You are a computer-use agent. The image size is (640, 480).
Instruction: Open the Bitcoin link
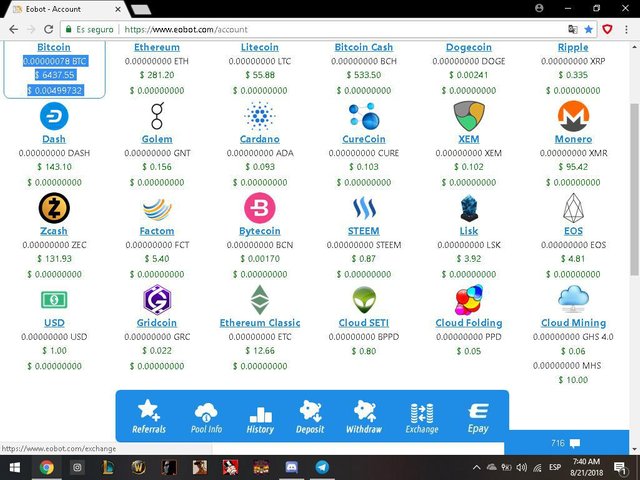click(54, 47)
